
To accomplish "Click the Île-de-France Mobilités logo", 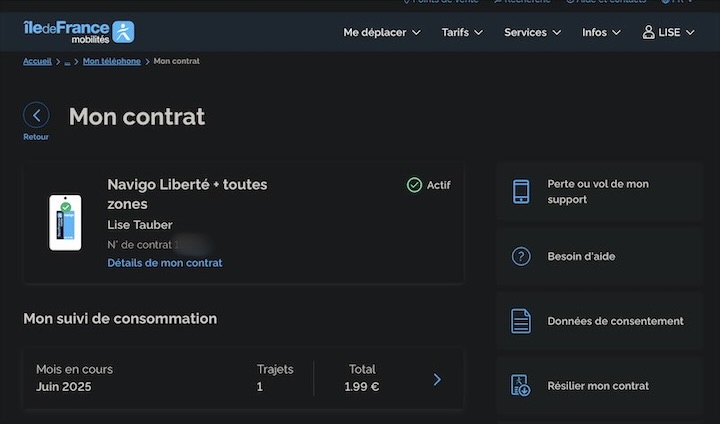I will 78,32.
